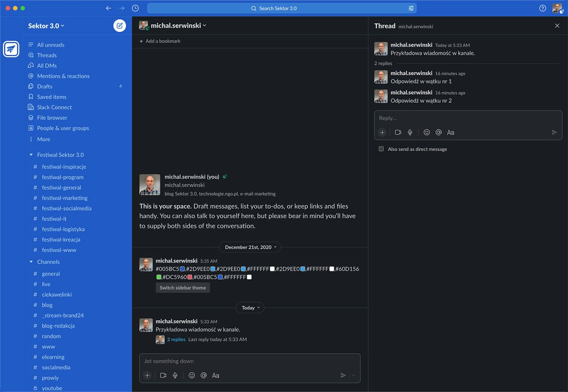Click the Search Sektor 3.0 field
Image resolution: width=568 pixels, height=392 pixels.
pos(282,8)
